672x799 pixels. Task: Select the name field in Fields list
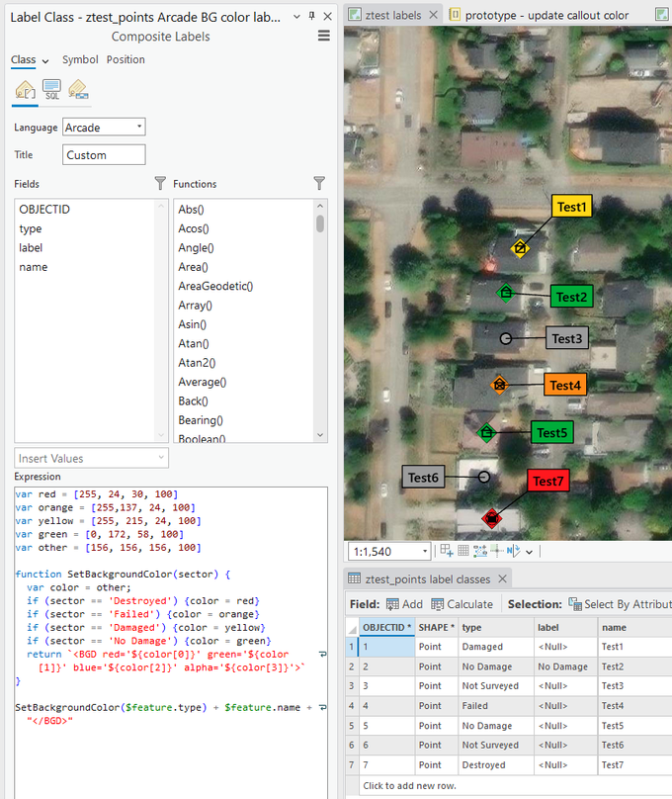click(x=33, y=267)
